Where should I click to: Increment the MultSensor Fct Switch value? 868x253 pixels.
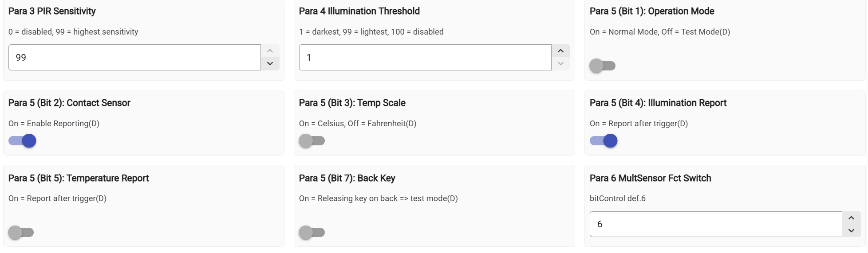pos(851,218)
